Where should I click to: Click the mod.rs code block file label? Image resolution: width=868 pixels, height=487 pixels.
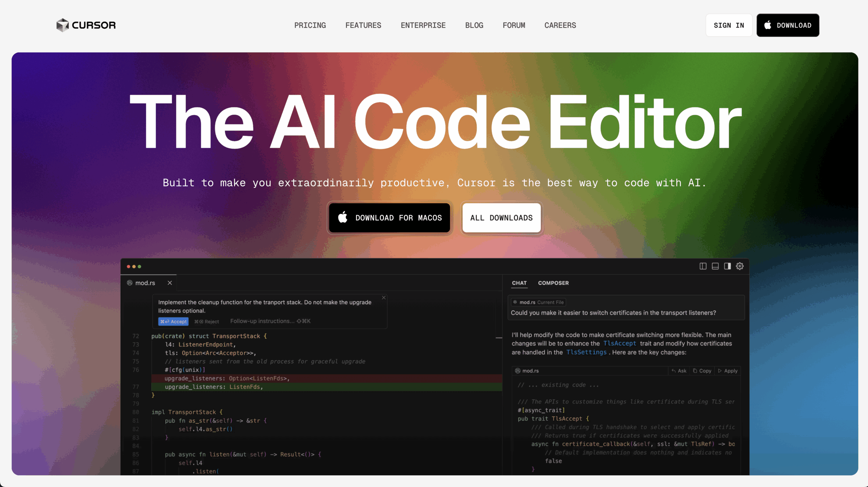click(x=527, y=371)
